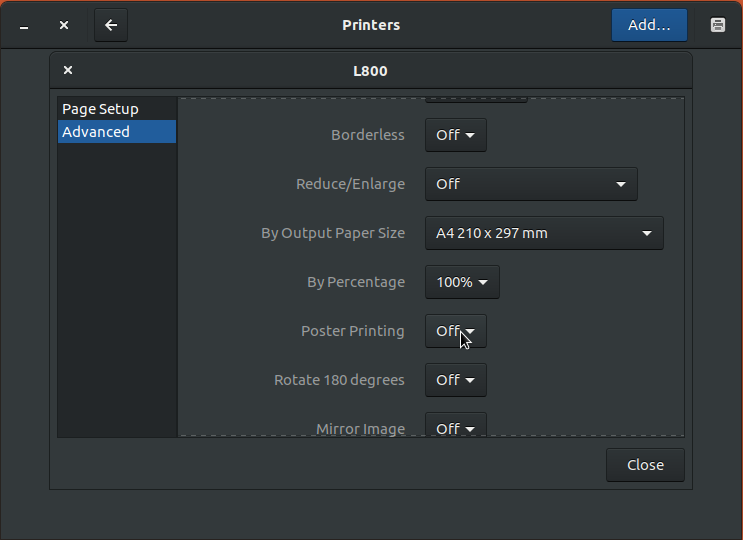
Task: Change the By Output Paper Size option
Action: tap(544, 233)
